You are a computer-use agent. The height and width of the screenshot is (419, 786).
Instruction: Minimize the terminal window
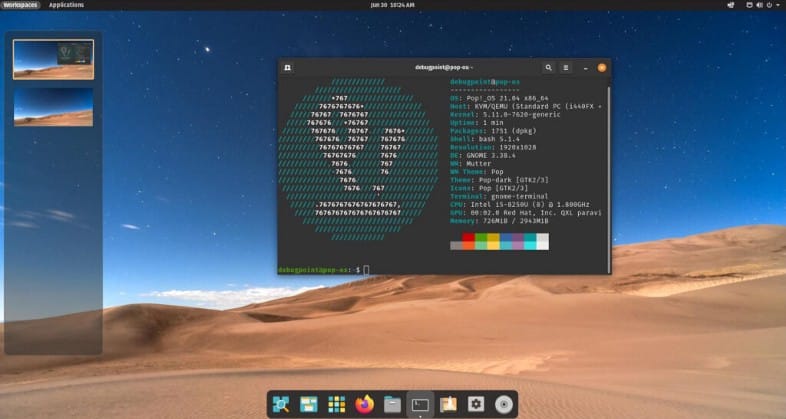click(585, 68)
